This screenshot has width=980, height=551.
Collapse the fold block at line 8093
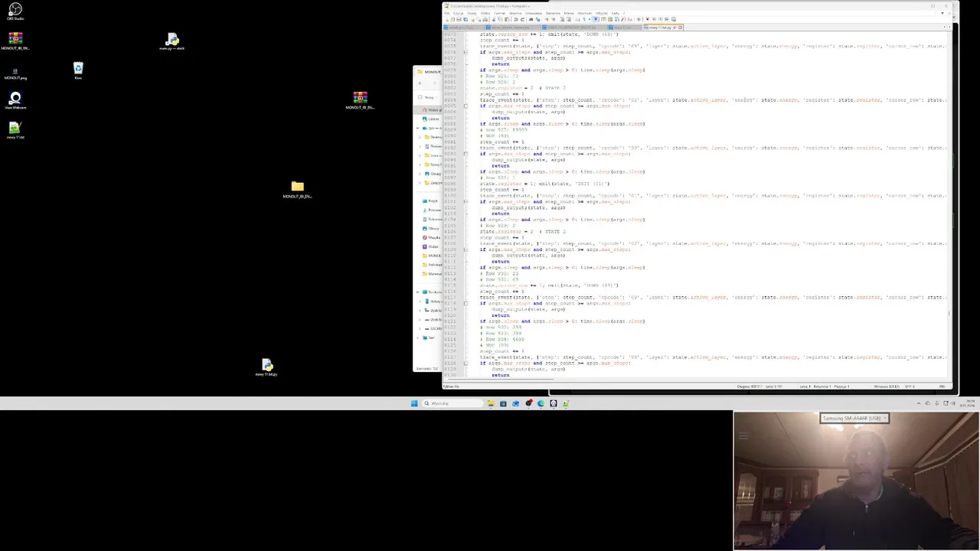coord(465,154)
